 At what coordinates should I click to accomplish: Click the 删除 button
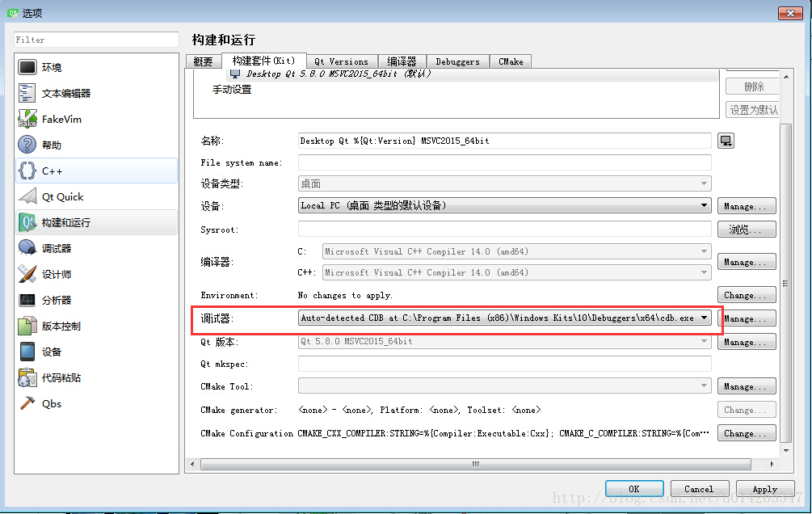[x=752, y=86]
